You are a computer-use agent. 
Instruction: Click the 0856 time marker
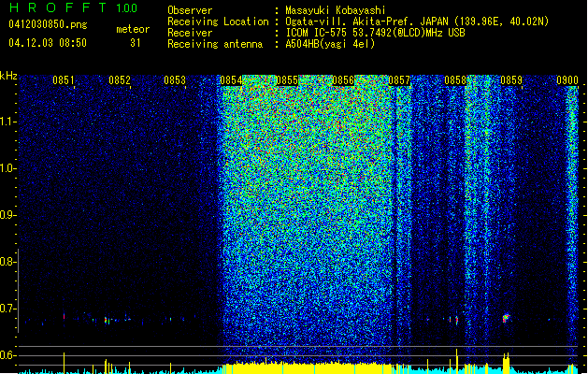point(343,80)
